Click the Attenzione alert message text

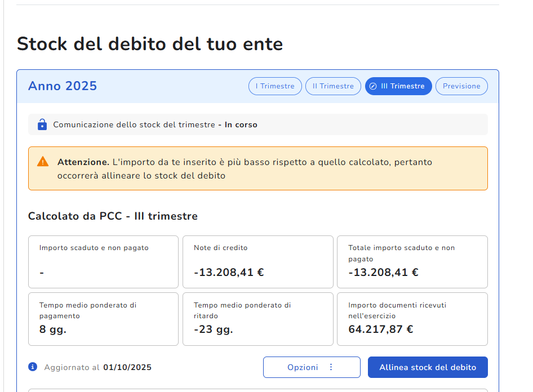pos(245,169)
